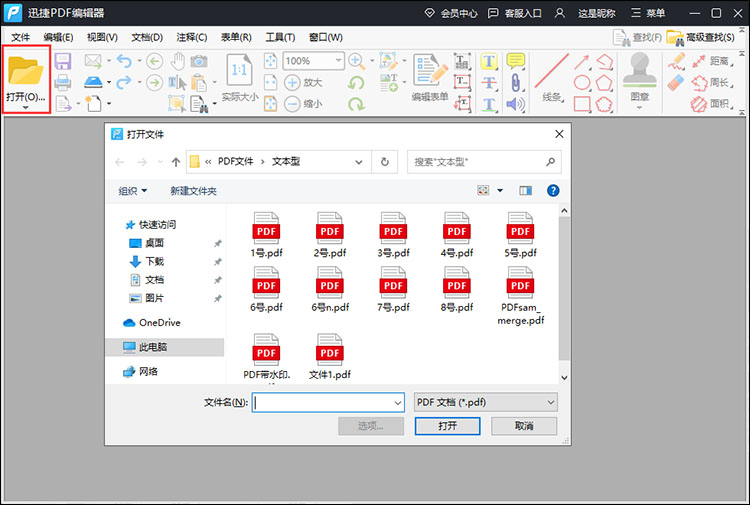The height and width of the screenshot is (505, 750).
Task: Click the rotate counterclockwise green icon
Action: coord(356,83)
